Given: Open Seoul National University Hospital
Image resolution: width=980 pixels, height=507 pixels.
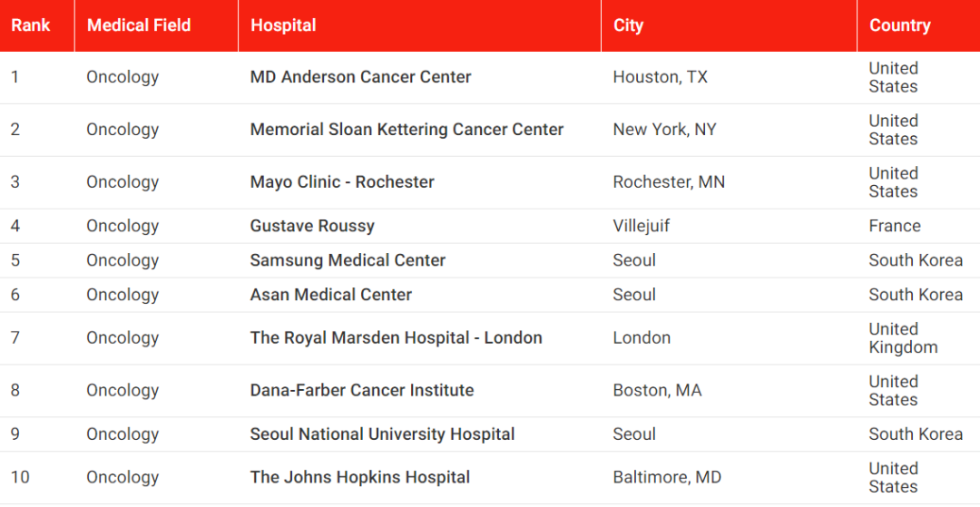Looking at the screenshot, I should pos(382,434).
